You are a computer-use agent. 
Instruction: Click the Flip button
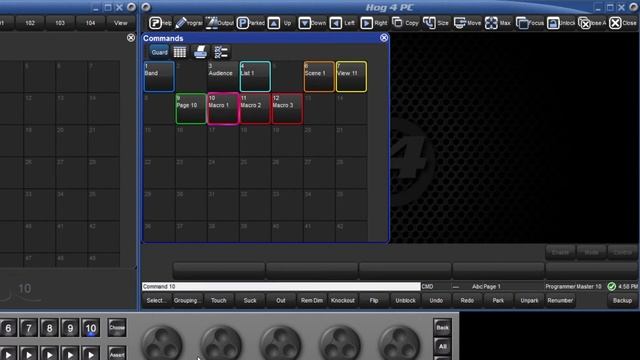374,300
